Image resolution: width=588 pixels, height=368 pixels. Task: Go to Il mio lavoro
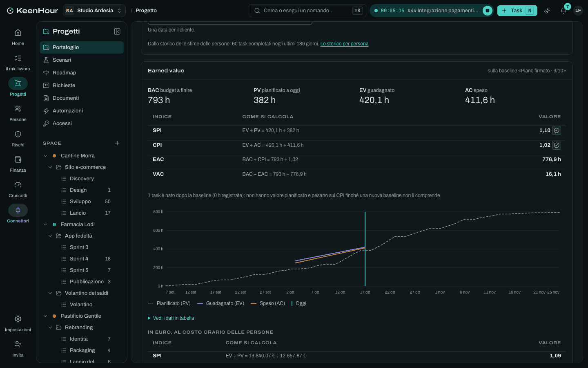(18, 62)
